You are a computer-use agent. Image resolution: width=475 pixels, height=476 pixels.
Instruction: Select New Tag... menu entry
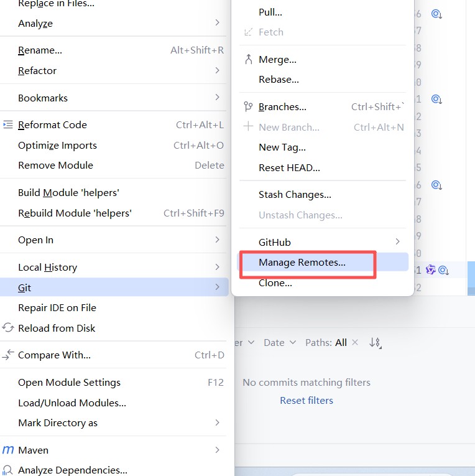coord(323,147)
